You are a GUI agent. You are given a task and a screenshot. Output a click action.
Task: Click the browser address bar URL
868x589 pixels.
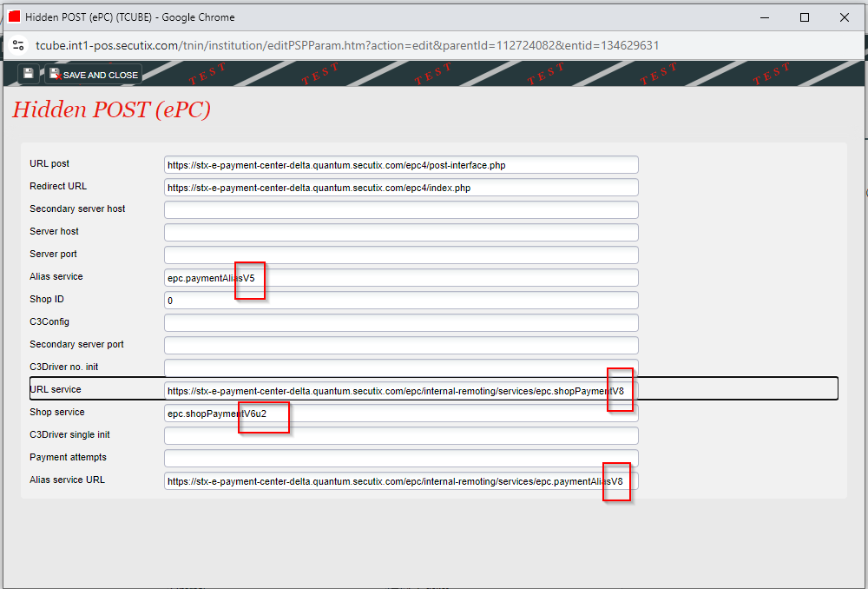pyautogui.click(x=347, y=45)
